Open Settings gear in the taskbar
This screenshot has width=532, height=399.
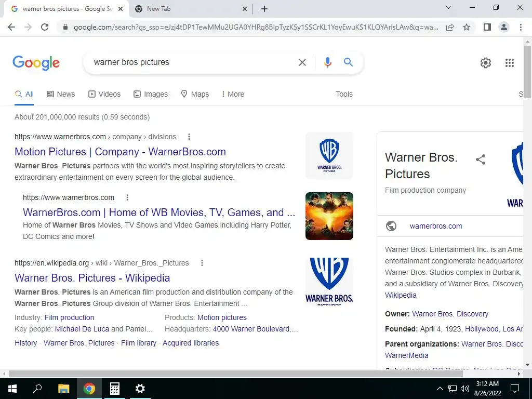coord(140,389)
